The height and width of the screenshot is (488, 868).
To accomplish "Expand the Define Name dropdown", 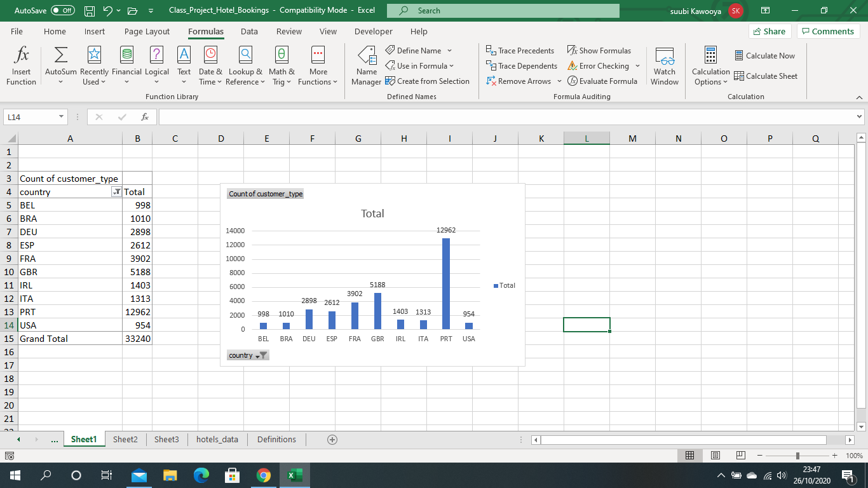I will (449, 51).
